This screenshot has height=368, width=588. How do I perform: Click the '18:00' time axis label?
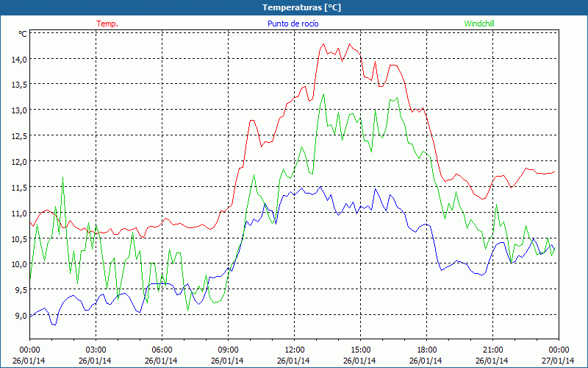(427, 350)
